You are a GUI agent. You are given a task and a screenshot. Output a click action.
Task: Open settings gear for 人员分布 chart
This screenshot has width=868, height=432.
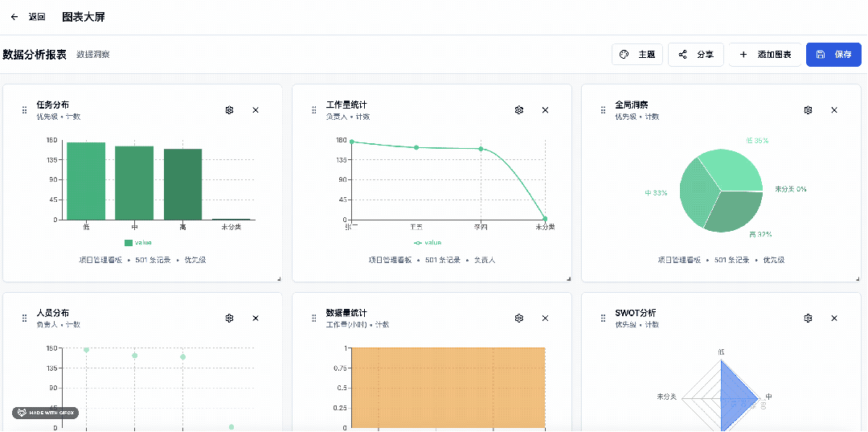(x=229, y=319)
